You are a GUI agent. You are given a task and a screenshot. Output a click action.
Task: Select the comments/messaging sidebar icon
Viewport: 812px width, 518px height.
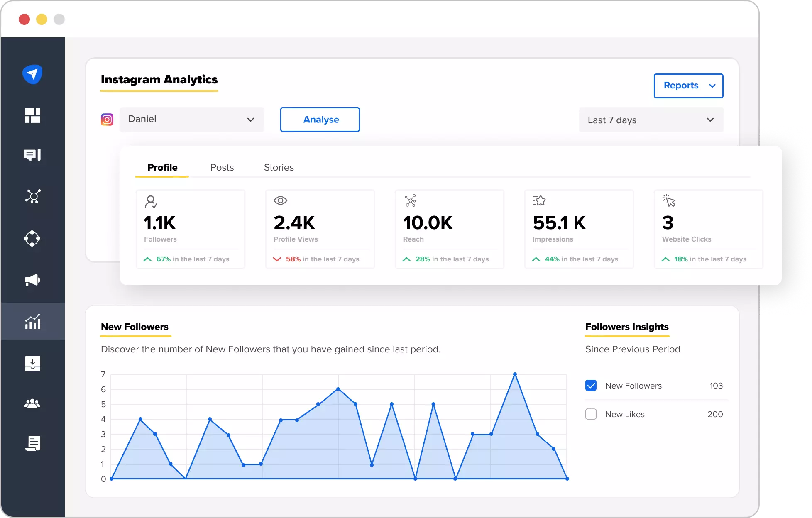coord(33,155)
